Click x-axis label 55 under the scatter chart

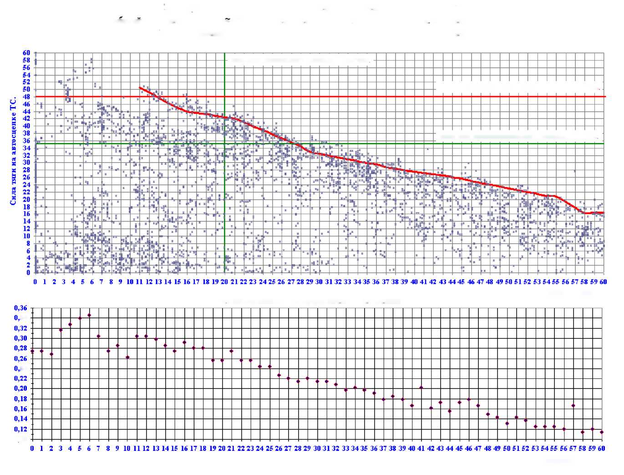pos(556,281)
